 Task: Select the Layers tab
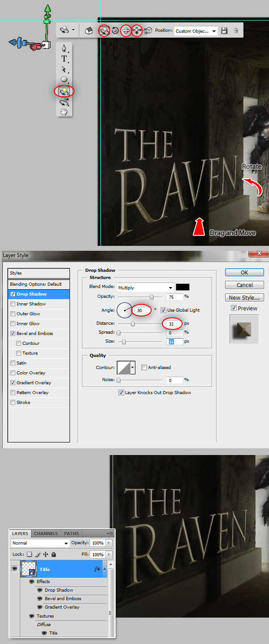(x=20, y=533)
